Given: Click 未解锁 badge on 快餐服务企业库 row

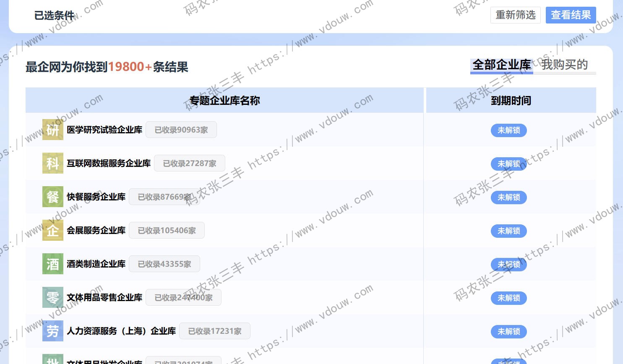Looking at the screenshot, I should click(508, 198).
